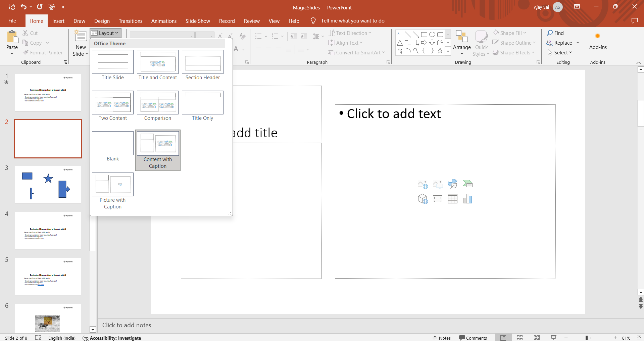Image resolution: width=644 pixels, height=341 pixels.
Task: Switch to Reading View
Action: (x=537, y=338)
